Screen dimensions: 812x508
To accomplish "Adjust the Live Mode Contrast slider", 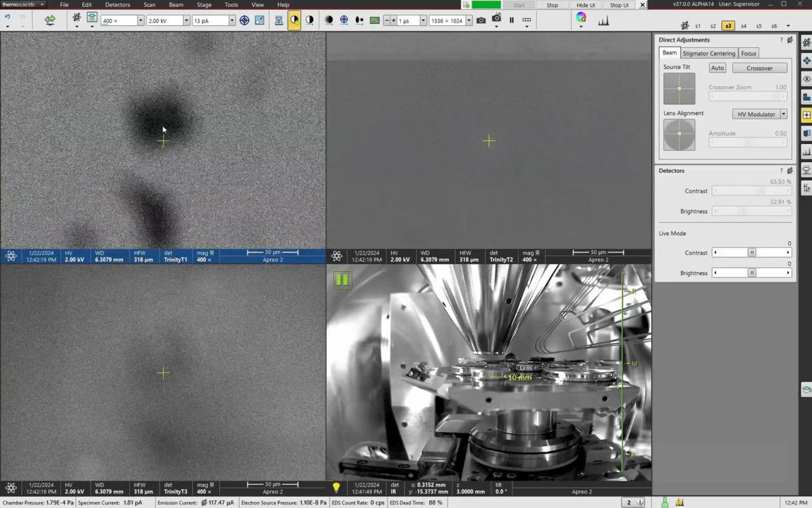I will (x=751, y=253).
